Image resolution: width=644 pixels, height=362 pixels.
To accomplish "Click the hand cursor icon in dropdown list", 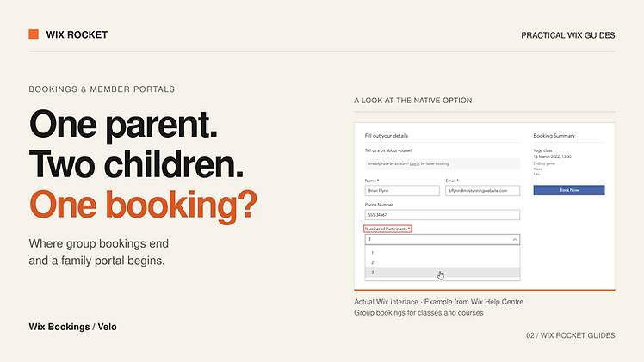I will coord(440,275).
